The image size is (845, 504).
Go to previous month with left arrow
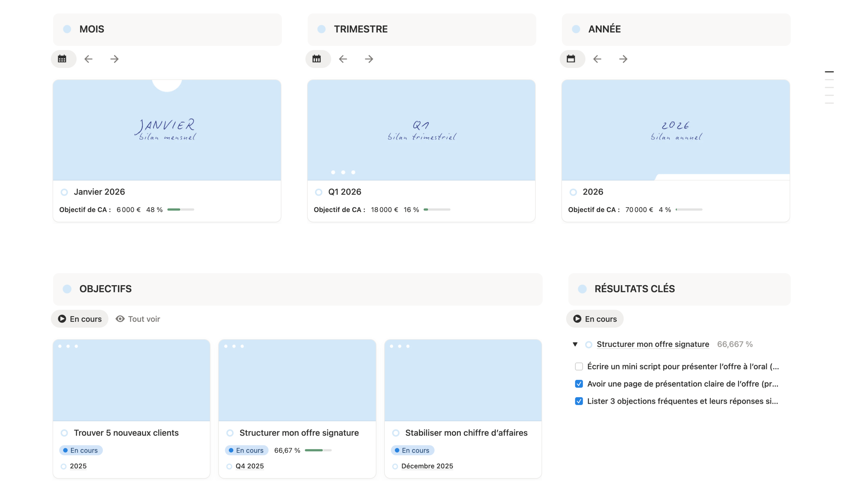tap(88, 59)
